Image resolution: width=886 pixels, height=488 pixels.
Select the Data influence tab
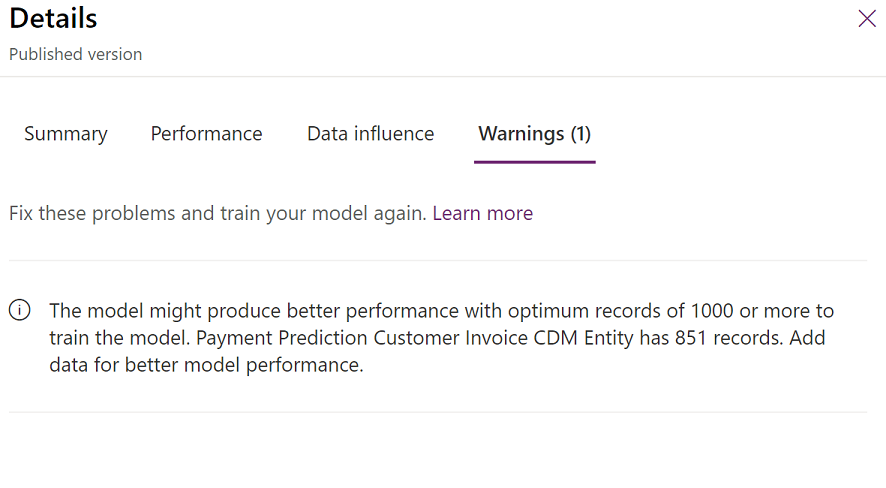point(370,134)
